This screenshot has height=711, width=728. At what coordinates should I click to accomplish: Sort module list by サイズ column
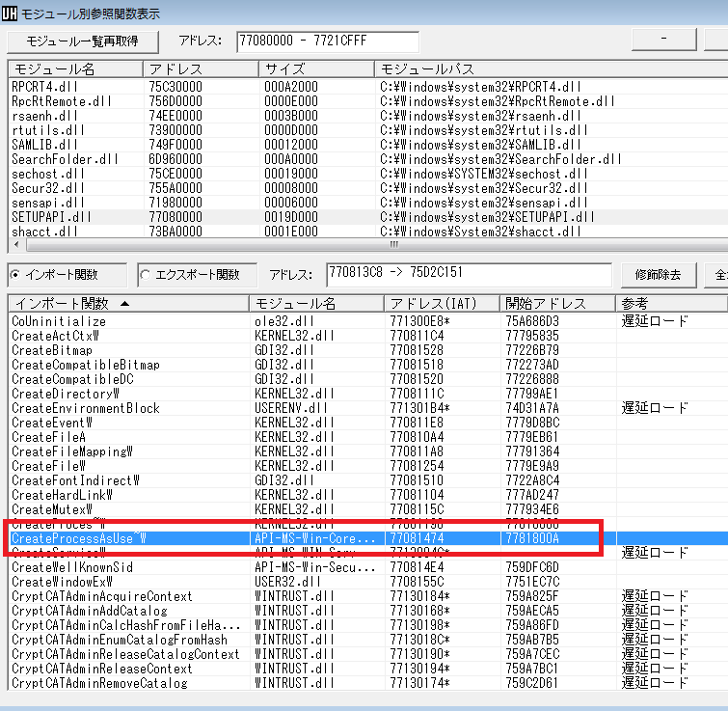[x=316, y=69]
